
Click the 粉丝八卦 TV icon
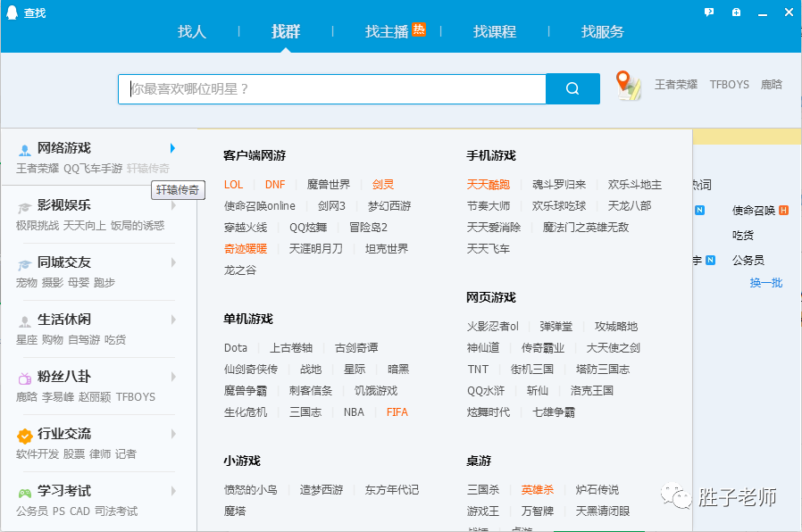[24, 378]
